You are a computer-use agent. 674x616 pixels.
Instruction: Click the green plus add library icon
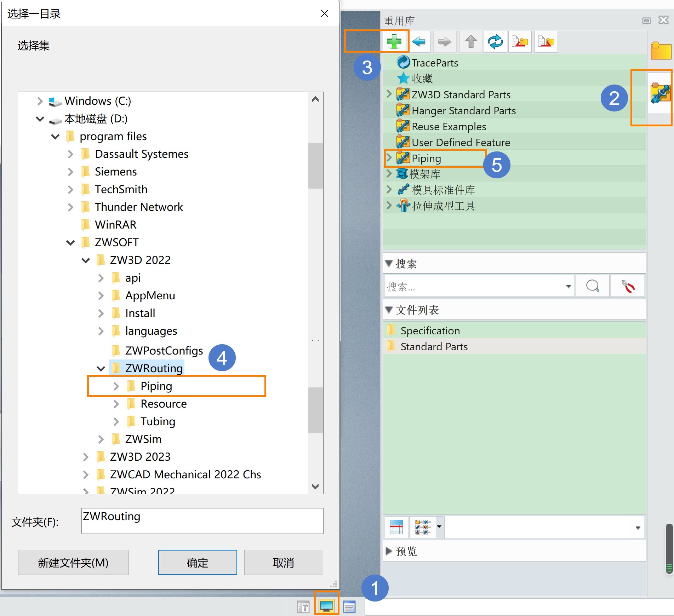[x=394, y=42]
